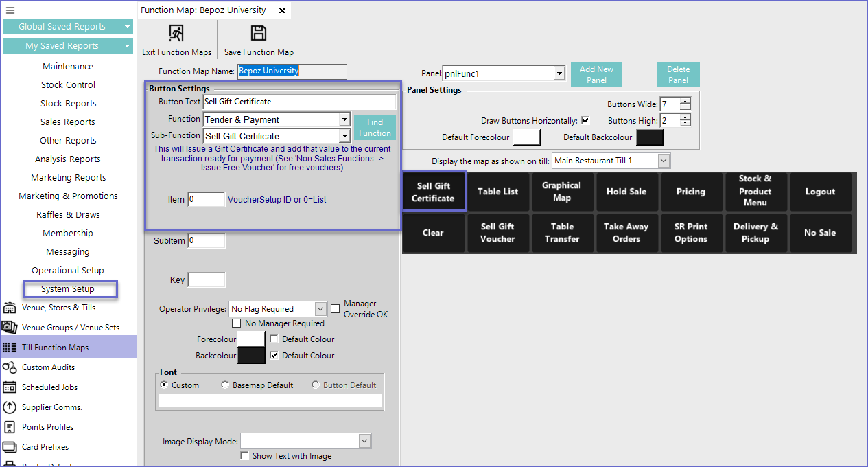Open Scheduled Jobs calendar icon
This screenshot has width=868, height=467.
[x=10, y=387]
